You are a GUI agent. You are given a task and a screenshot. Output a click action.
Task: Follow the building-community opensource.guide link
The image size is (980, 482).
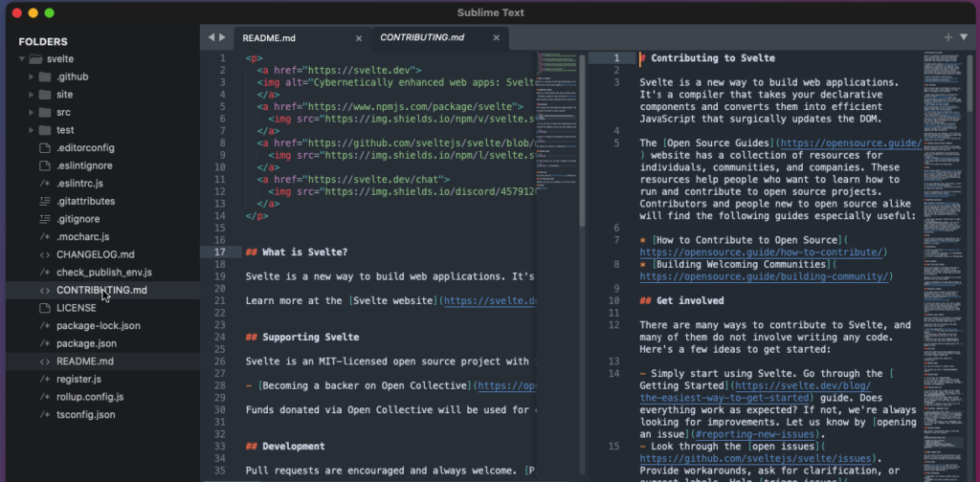[763, 276]
